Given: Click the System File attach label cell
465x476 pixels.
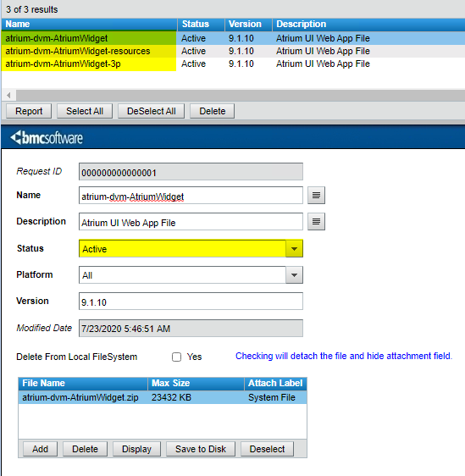Looking at the screenshot, I should click(x=272, y=397).
